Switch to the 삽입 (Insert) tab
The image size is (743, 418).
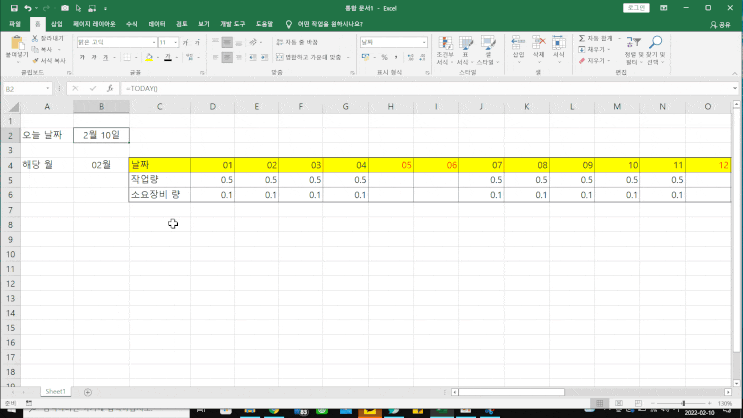tap(57, 24)
